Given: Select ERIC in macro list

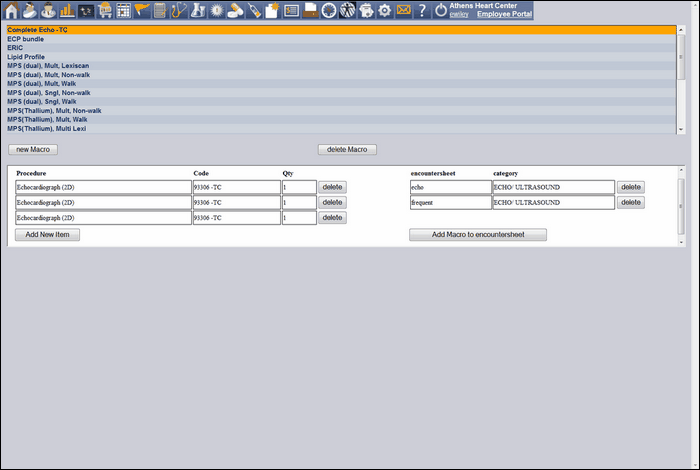Looking at the screenshot, I should tap(342, 48).
